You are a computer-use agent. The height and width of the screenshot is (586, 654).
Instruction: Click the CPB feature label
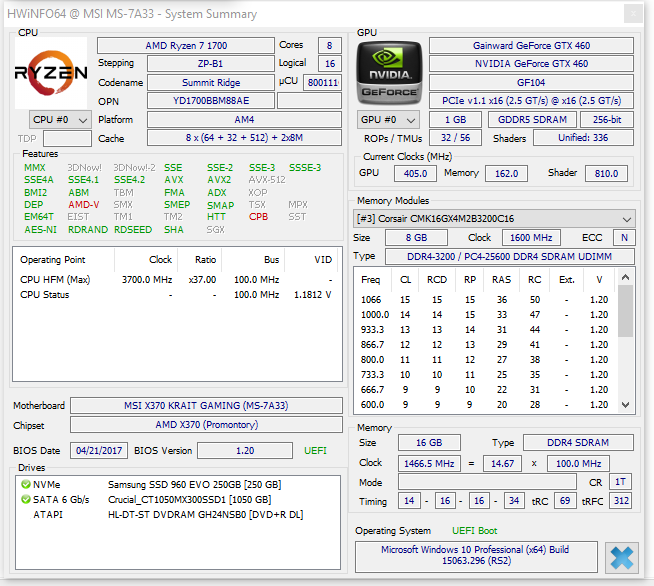(259, 217)
